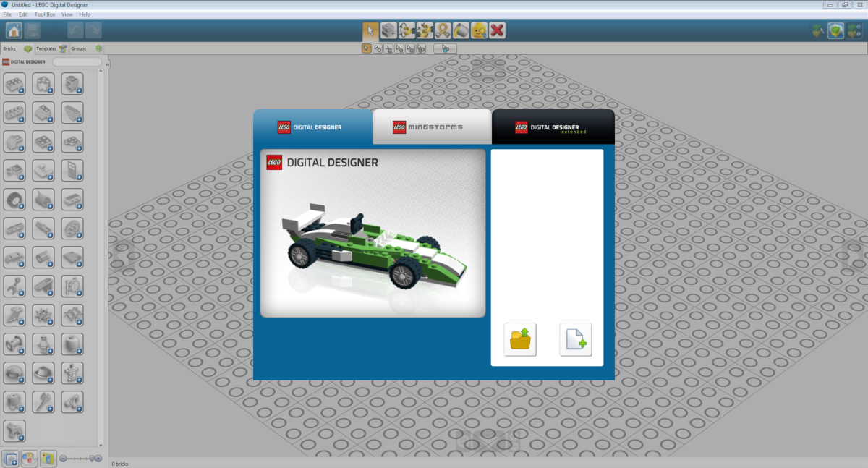Select the red X Delete tool
The height and width of the screenshot is (468, 868).
click(497, 30)
